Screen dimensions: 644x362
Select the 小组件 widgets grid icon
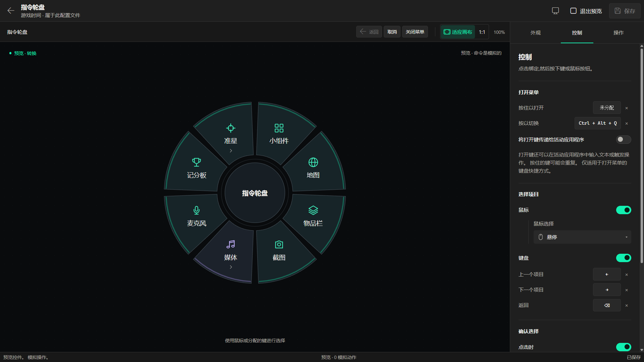point(279,128)
